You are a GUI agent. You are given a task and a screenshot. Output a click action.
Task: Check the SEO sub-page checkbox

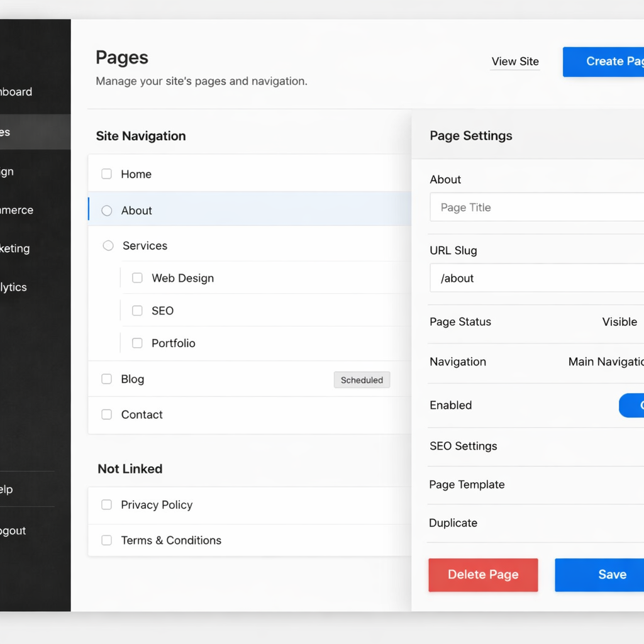[137, 311]
